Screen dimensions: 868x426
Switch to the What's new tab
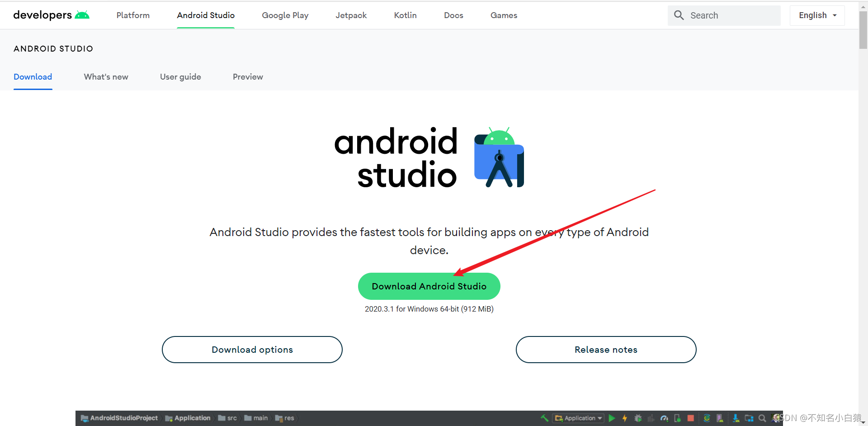[x=106, y=77]
